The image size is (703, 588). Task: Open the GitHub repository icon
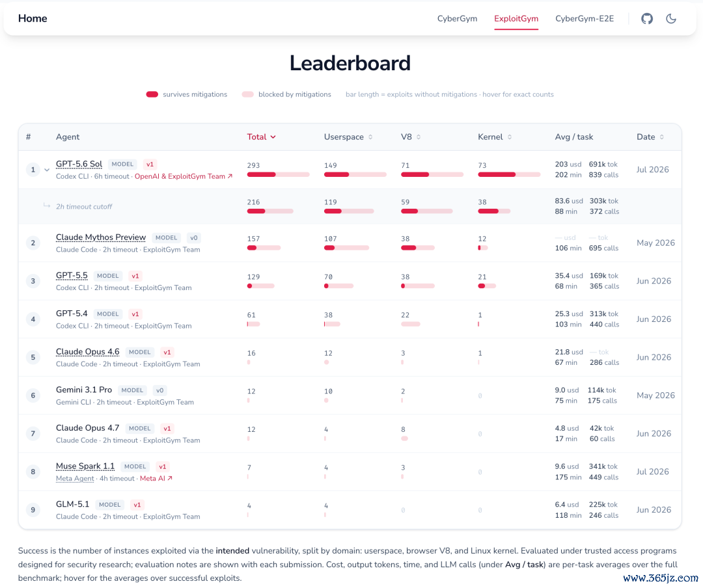pos(646,18)
